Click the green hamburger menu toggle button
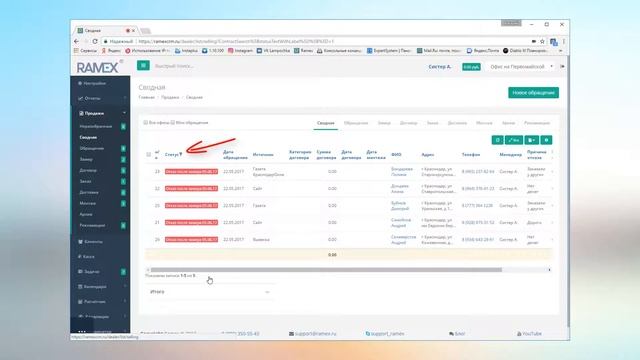Viewport: 640px width, 360px height. [143, 65]
